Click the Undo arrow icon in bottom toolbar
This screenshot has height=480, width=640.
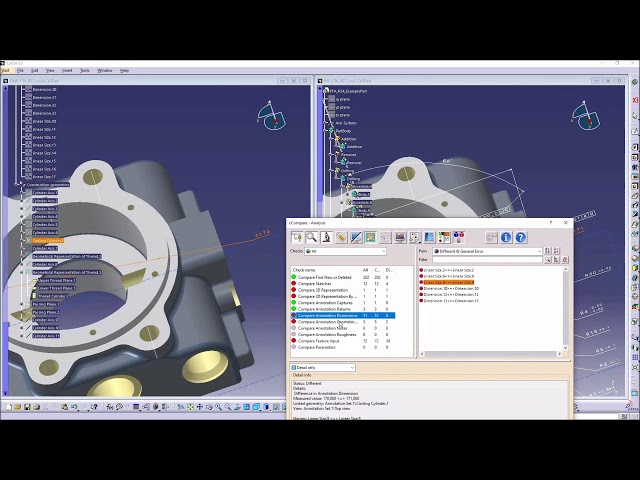(74, 407)
